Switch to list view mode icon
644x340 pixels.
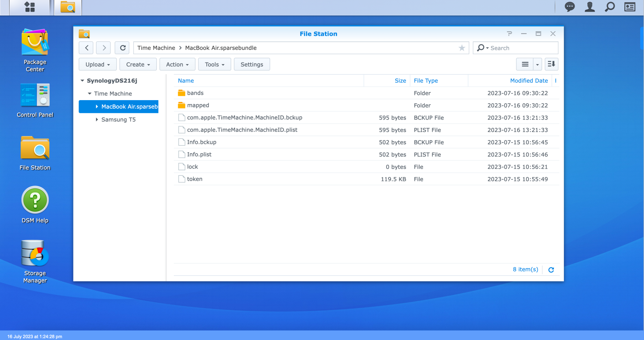click(x=525, y=64)
